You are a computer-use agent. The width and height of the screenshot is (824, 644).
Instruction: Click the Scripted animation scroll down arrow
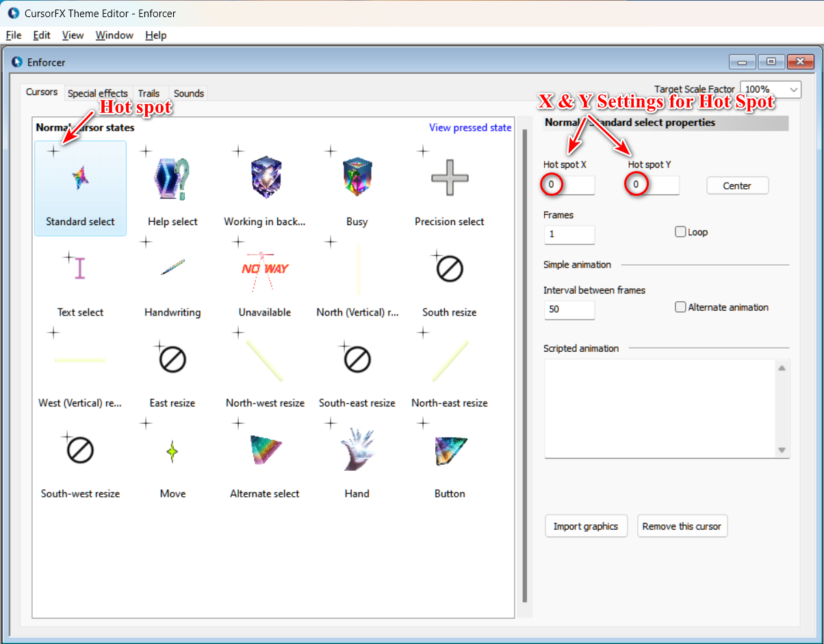(782, 450)
